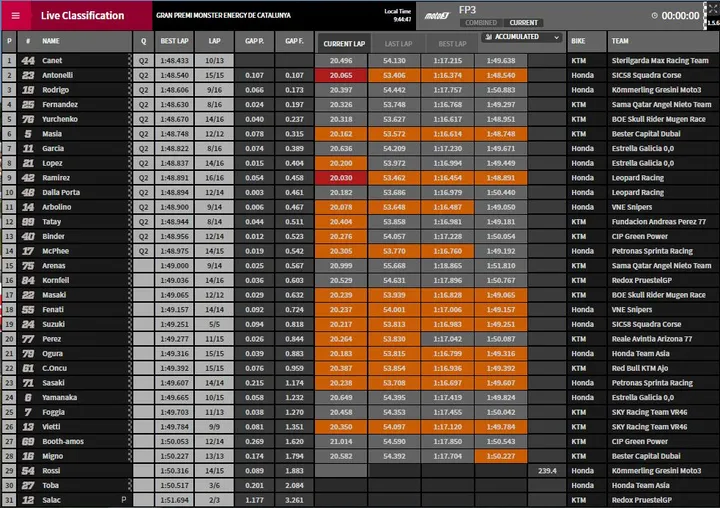
Task: Click McPhee's rider number 17
Action: 28,251
